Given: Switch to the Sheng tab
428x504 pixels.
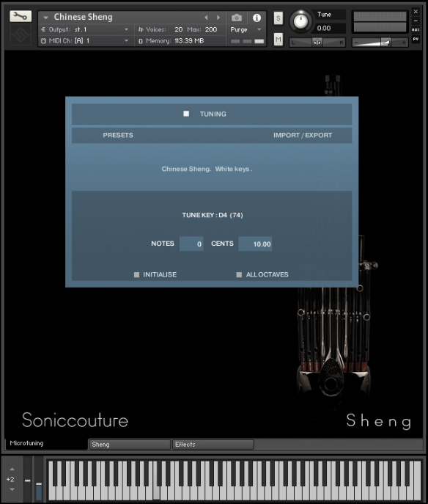Looking at the screenshot, I should tap(130, 445).
